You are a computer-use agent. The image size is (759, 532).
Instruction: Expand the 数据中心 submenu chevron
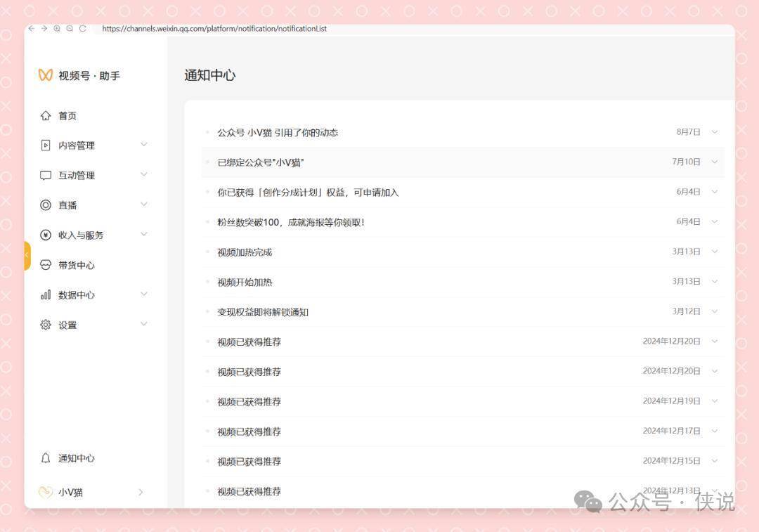[143, 294]
